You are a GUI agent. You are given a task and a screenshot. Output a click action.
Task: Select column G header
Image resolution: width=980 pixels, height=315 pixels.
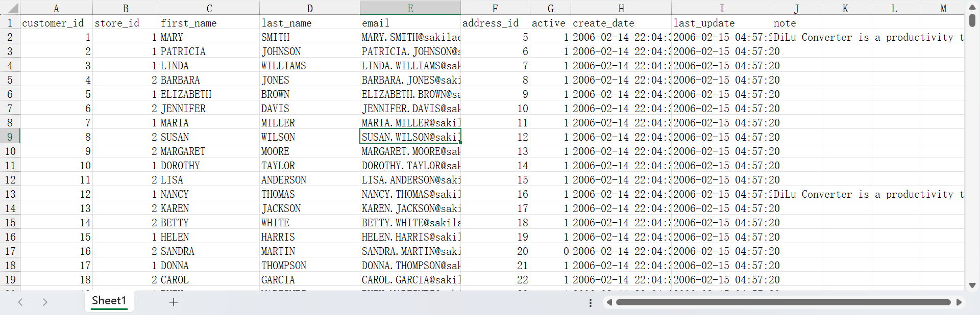[x=550, y=8]
